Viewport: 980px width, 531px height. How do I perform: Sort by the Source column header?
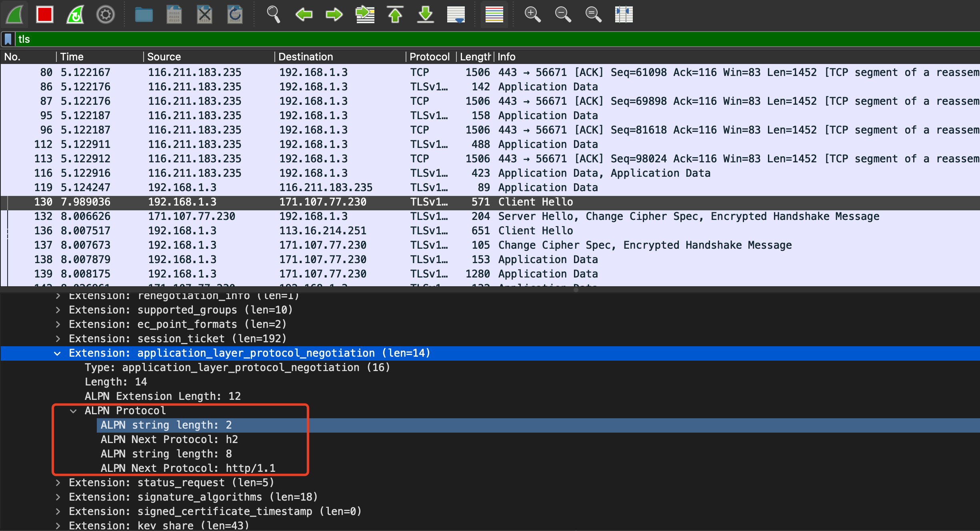pos(164,57)
